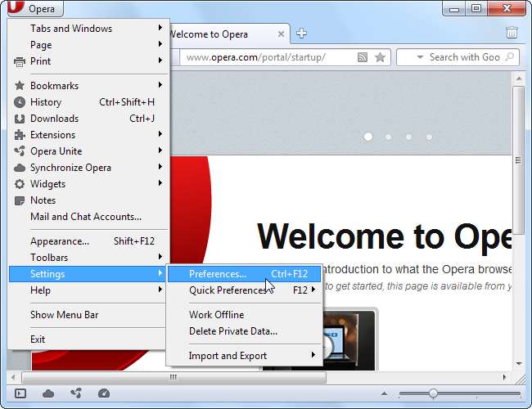Screen dimensions: 532x409
Task: Click the Opera menu button
Action: [x=34, y=9]
